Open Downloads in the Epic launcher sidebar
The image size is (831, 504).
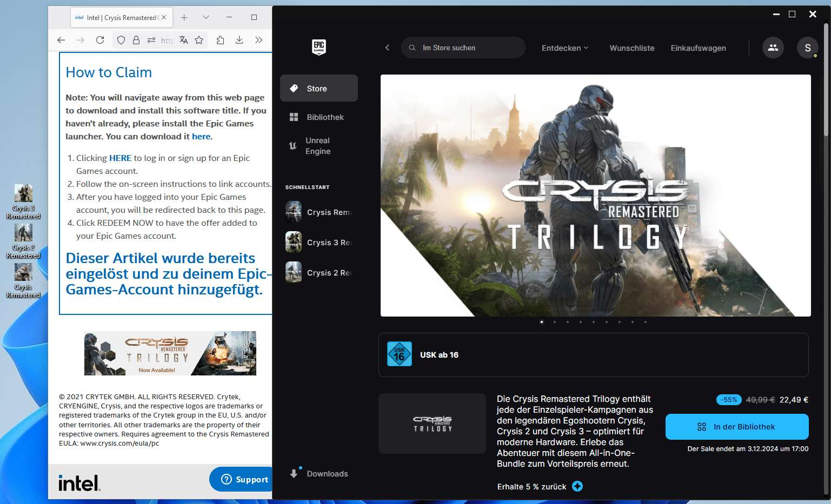pyautogui.click(x=319, y=474)
